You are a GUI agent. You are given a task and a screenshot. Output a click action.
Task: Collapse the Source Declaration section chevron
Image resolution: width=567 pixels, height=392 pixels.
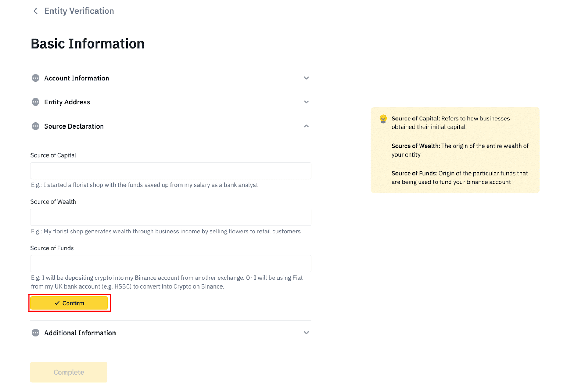click(307, 126)
